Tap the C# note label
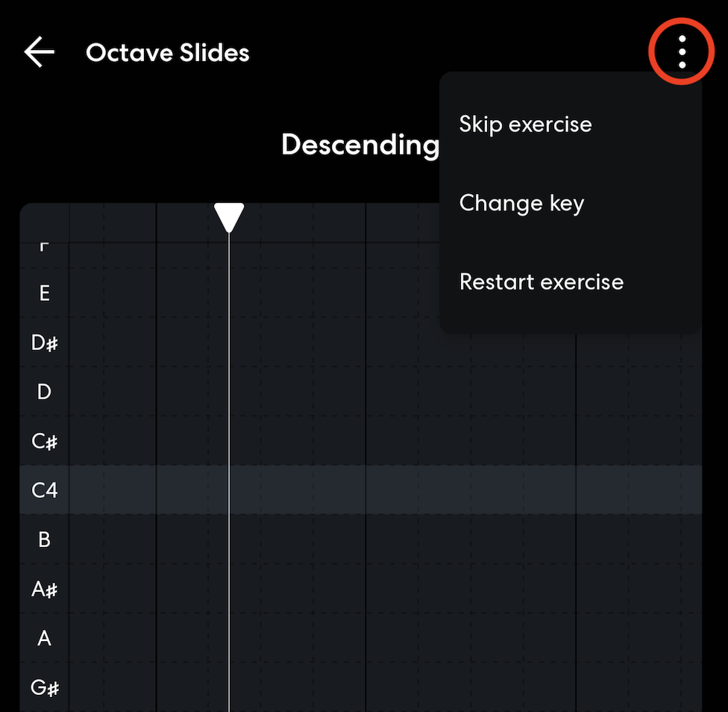 [44, 441]
